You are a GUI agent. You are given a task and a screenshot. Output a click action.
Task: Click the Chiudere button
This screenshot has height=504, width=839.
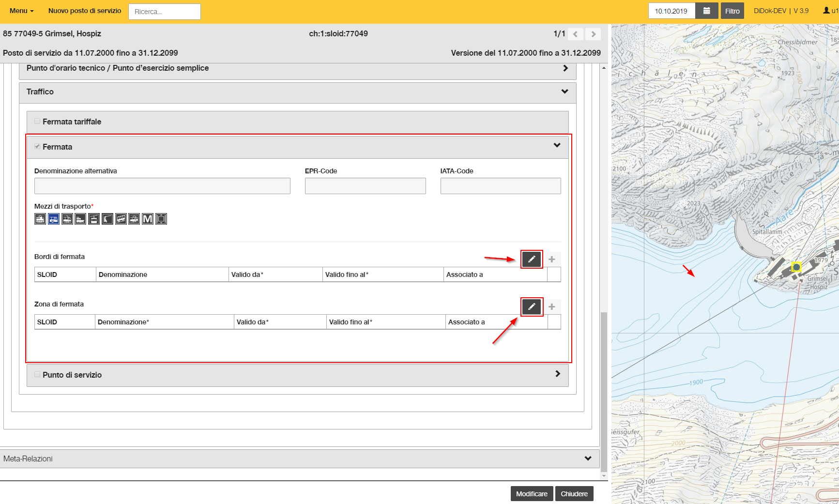(574, 494)
